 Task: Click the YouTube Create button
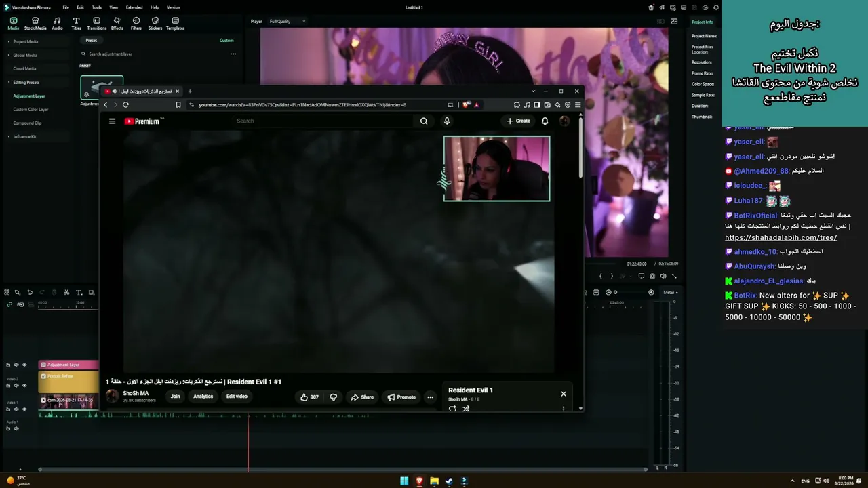pos(519,121)
